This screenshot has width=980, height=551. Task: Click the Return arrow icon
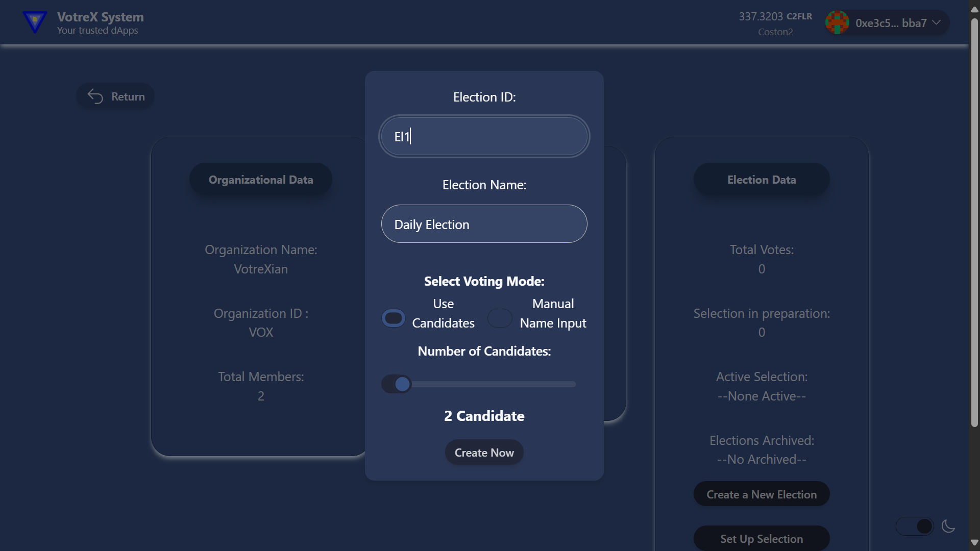tap(95, 96)
